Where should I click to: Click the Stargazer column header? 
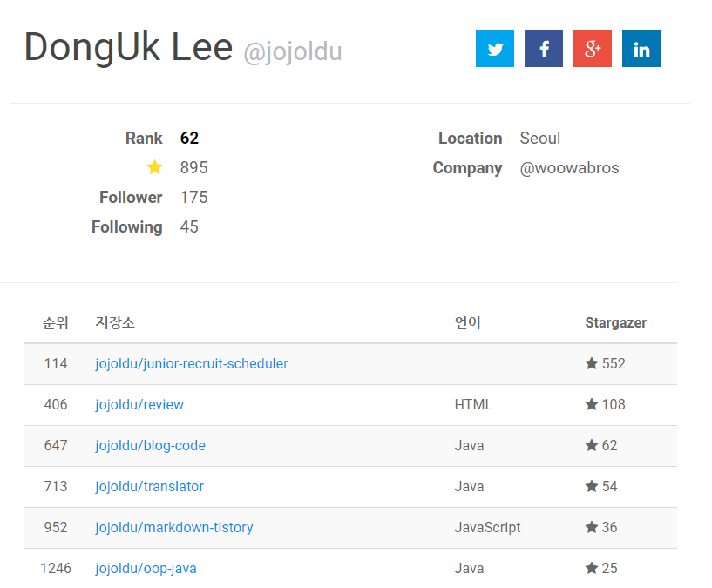tap(616, 322)
